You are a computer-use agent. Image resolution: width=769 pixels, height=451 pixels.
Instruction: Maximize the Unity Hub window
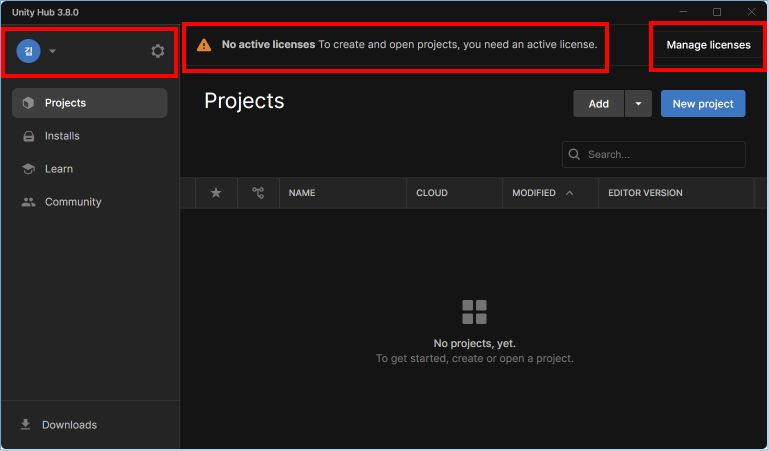(717, 12)
